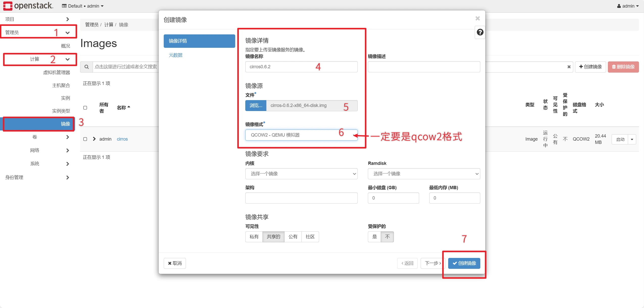Click the Browse file button
This screenshot has height=308, width=644.
coord(255,105)
